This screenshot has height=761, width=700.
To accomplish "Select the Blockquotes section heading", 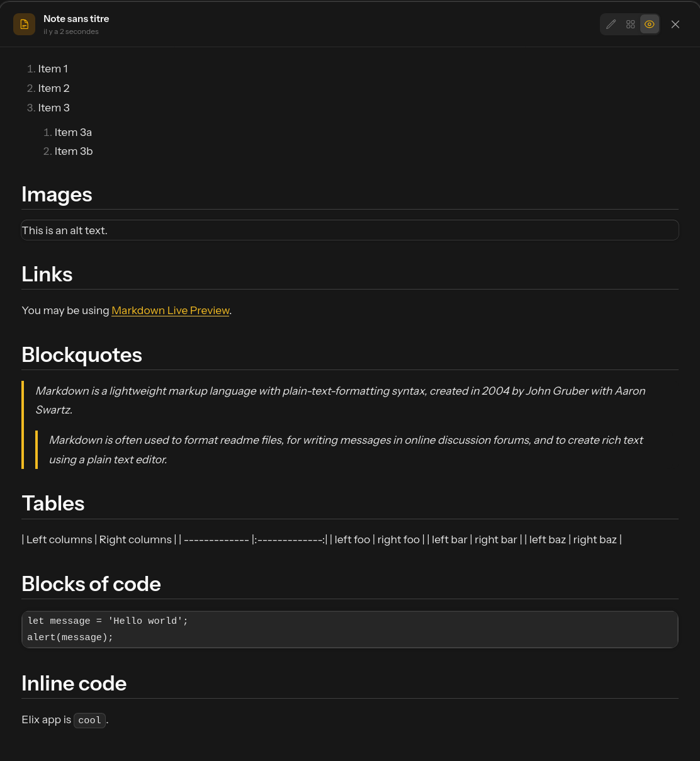I will coord(81,354).
